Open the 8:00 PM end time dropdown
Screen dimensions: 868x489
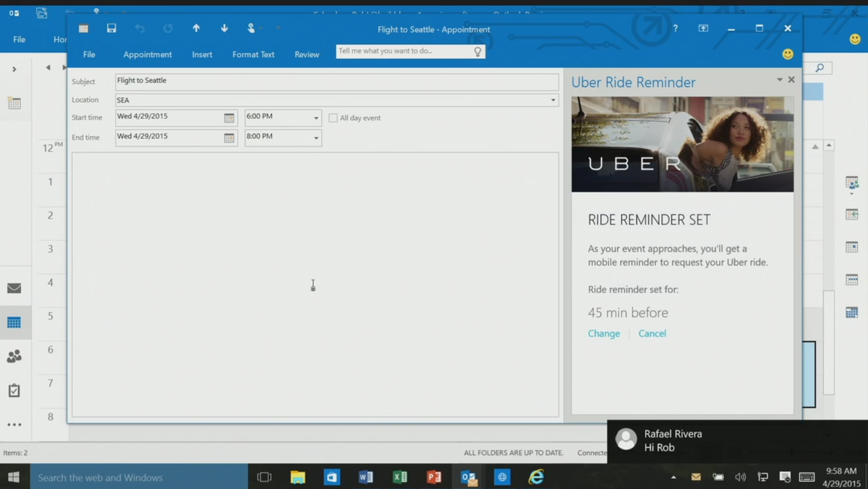point(316,137)
